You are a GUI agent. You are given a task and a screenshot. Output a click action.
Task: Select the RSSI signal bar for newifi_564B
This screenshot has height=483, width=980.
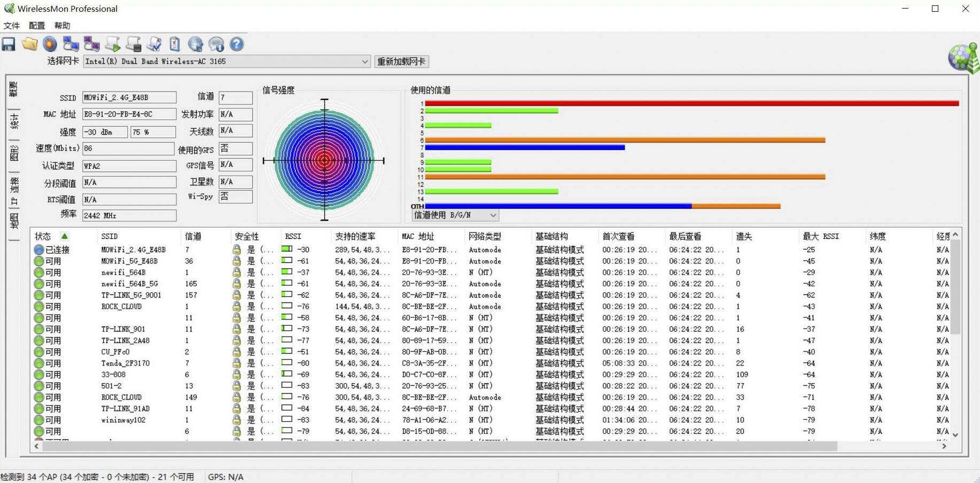pos(287,272)
